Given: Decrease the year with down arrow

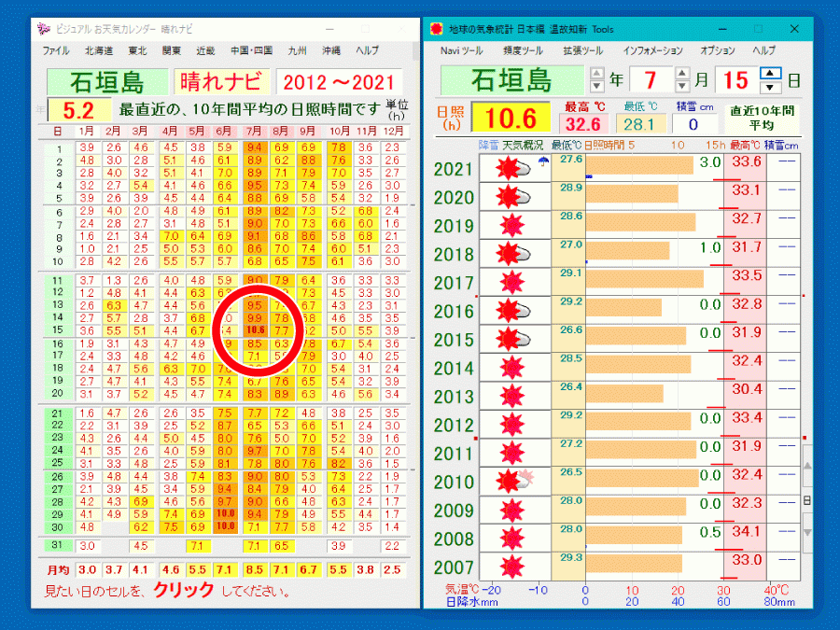Looking at the screenshot, I should [597, 87].
